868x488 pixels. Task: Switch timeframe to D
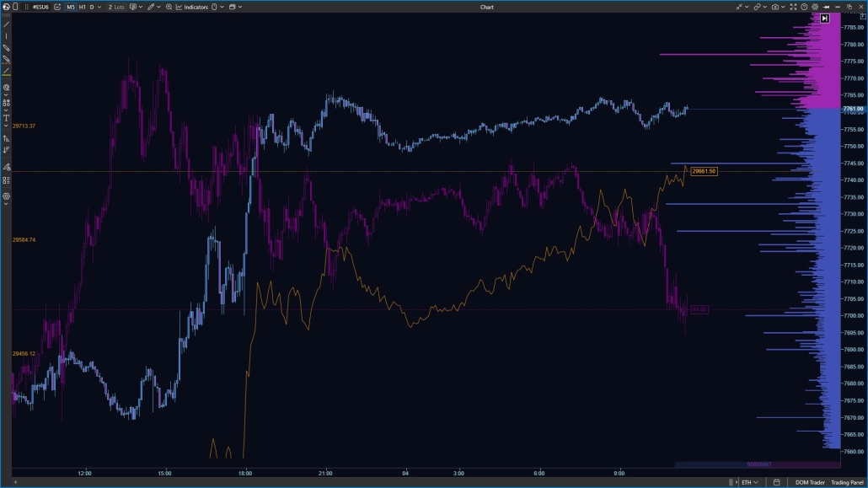click(92, 8)
